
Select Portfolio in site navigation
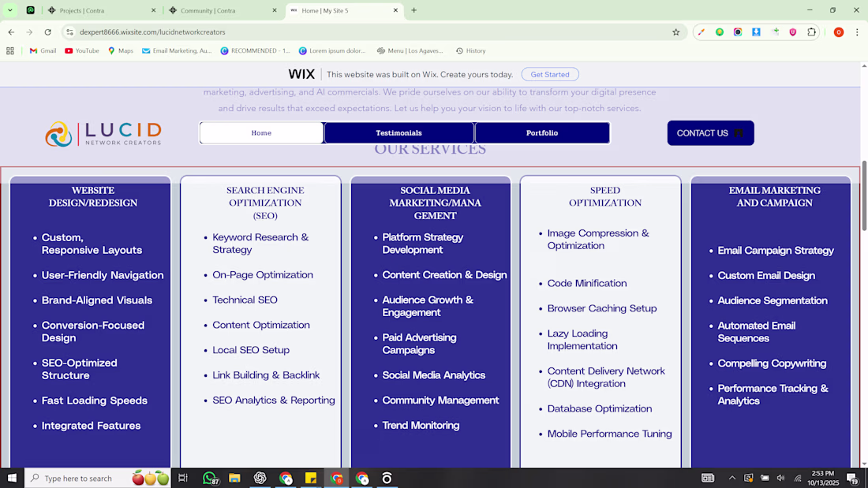(542, 132)
